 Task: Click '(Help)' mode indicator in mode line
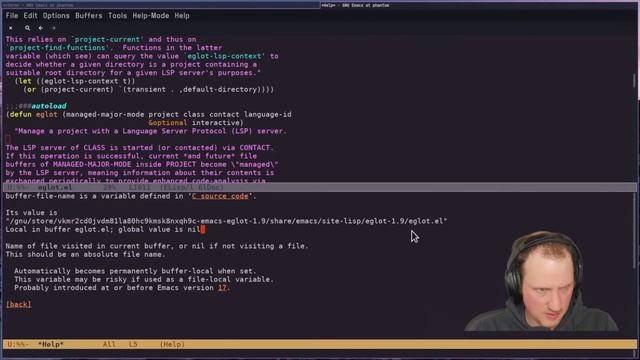(x=172, y=344)
